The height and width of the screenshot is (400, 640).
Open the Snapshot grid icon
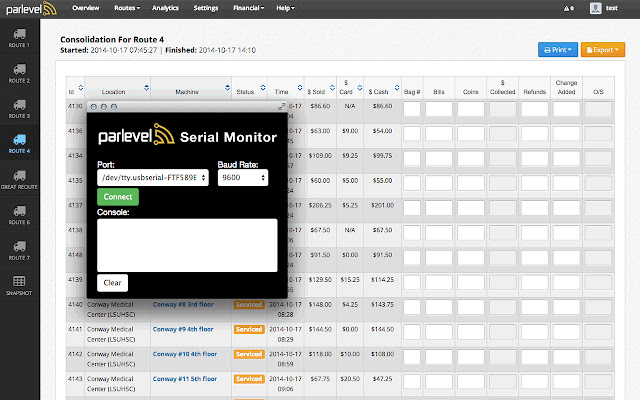(x=19, y=281)
